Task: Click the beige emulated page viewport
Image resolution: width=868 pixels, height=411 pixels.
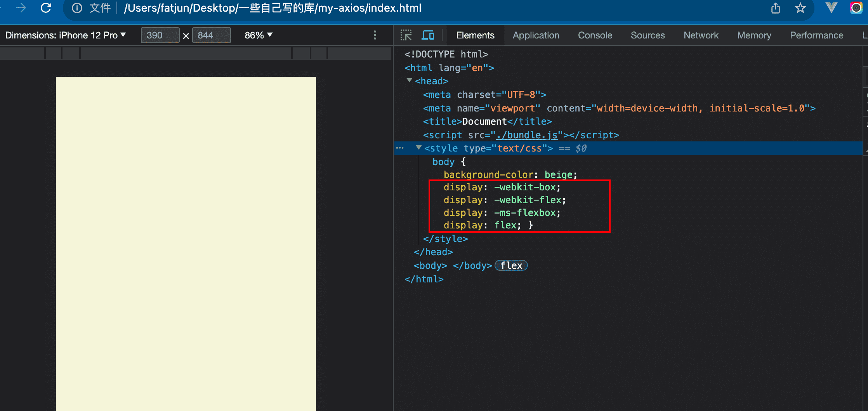Action: [186, 244]
